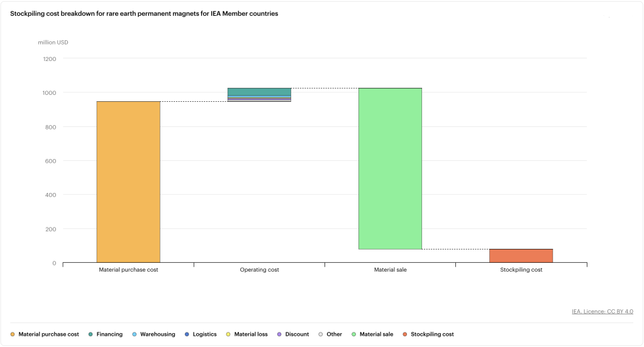Click the Stockpiling cost x-axis label
644x347 pixels.
[521, 270]
